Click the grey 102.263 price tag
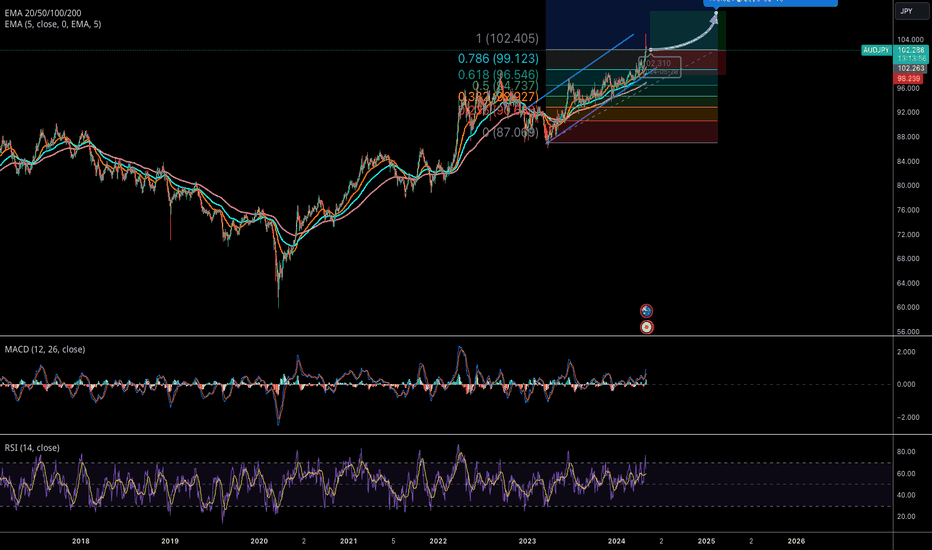932x550 pixels. pyautogui.click(x=911, y=68)
